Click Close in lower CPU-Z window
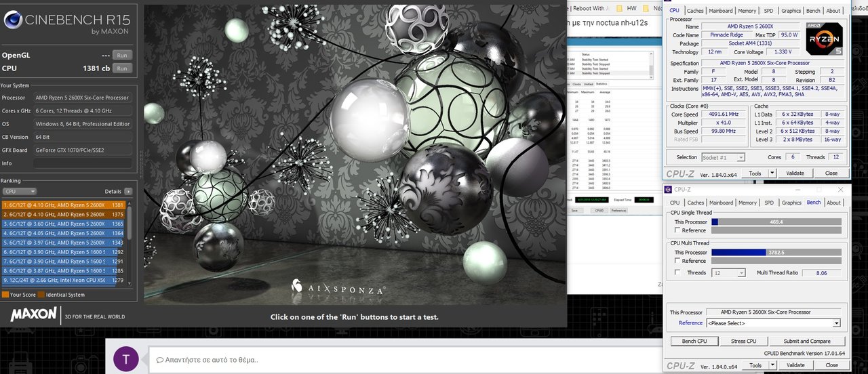868x374 pixels. 831,365
